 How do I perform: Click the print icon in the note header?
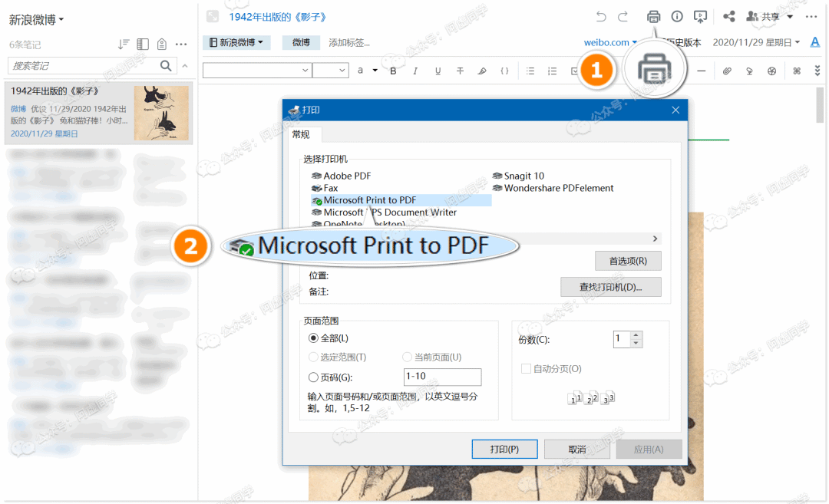pyautogui.click(x=653, y=17)
